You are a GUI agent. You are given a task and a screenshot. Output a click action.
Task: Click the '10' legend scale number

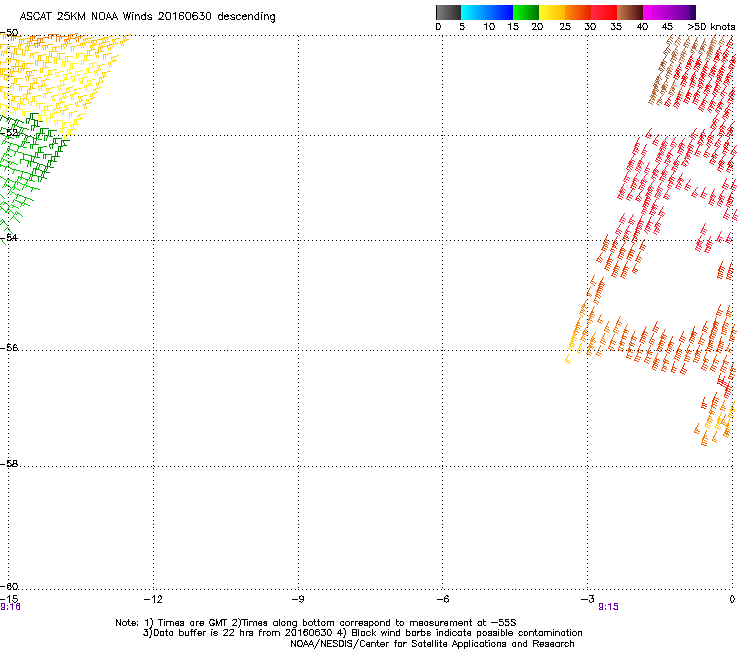click(x=489, y=27)
